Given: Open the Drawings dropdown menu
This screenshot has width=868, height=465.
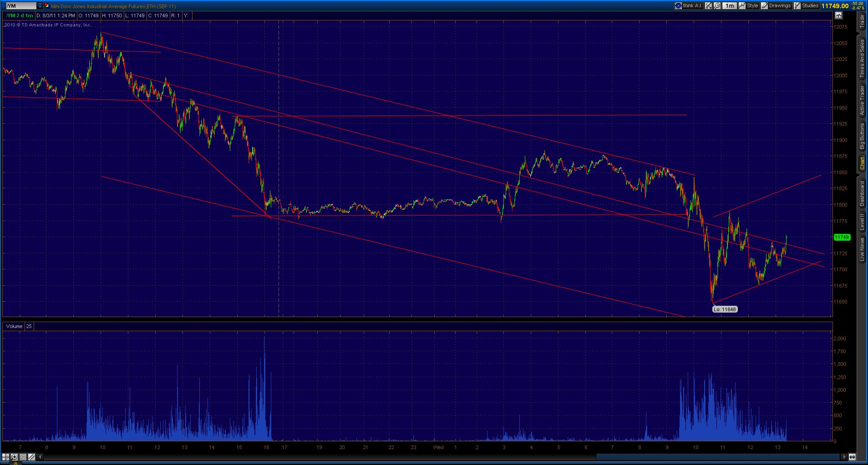Looking at the screenshot, I should 776,6.
